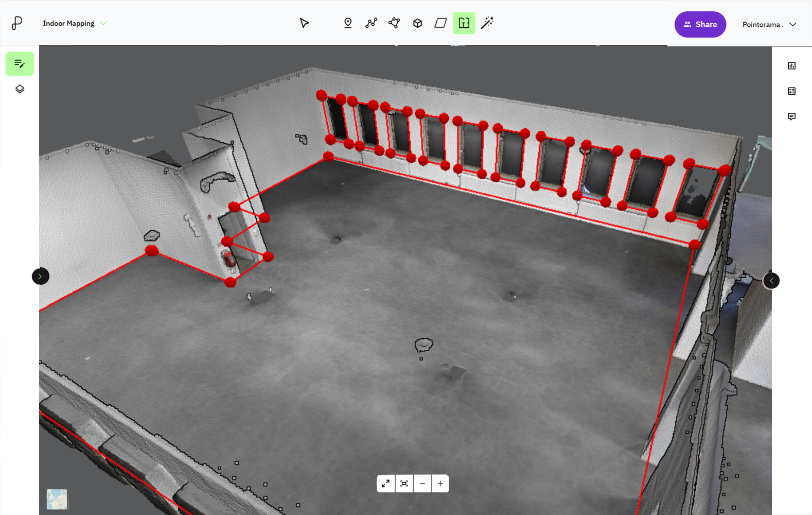Viewport: 812px width, 515px height.
Task: Expand the left panel with arrow button
Action: pos(40,277)
